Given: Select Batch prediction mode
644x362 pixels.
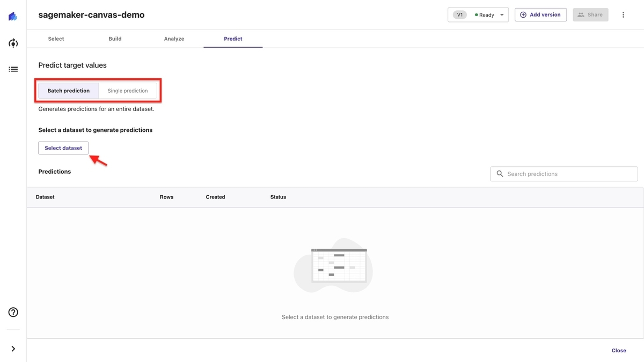Looking at the screenshot, I should 69,91.
